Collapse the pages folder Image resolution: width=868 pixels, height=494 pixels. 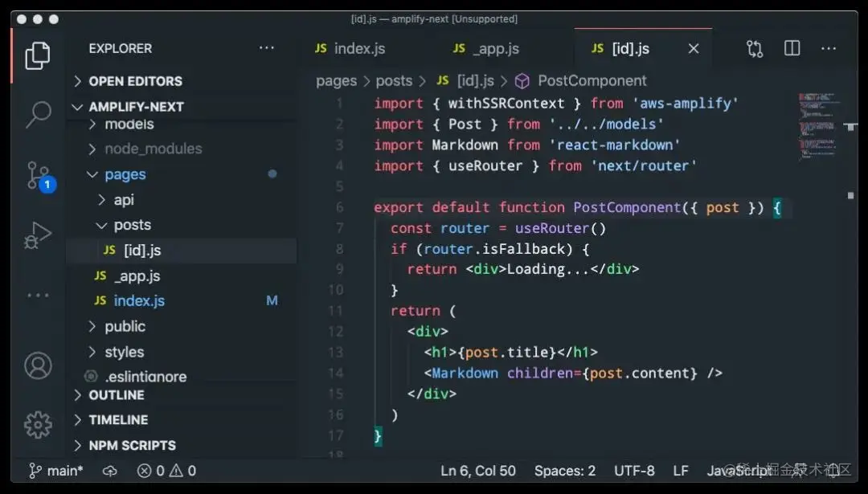tap(182, 174)
